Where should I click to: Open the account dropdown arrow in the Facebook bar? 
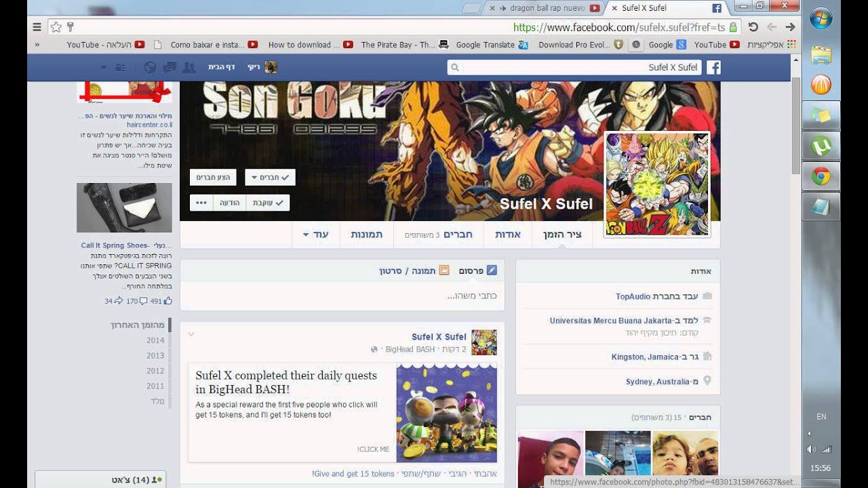click(104, 67)
